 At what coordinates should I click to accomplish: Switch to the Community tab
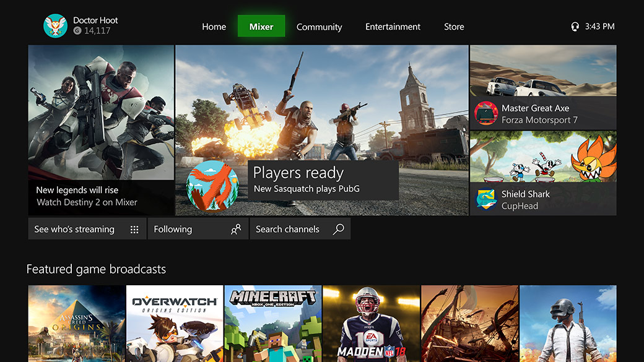(x=319, y=27)
